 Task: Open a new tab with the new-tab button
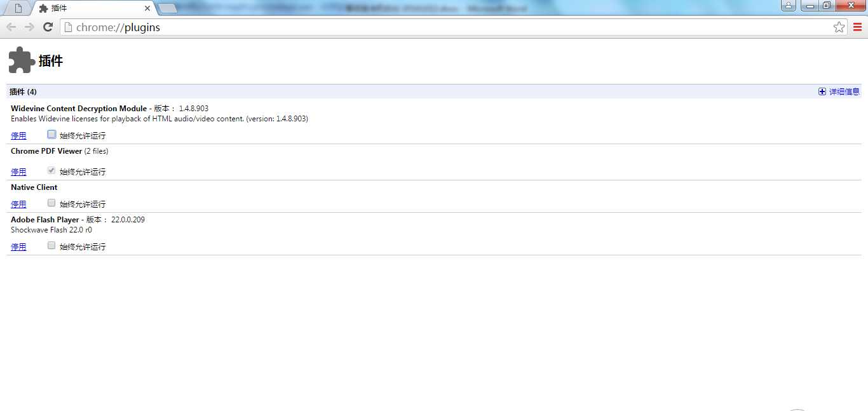coord(167,8)
